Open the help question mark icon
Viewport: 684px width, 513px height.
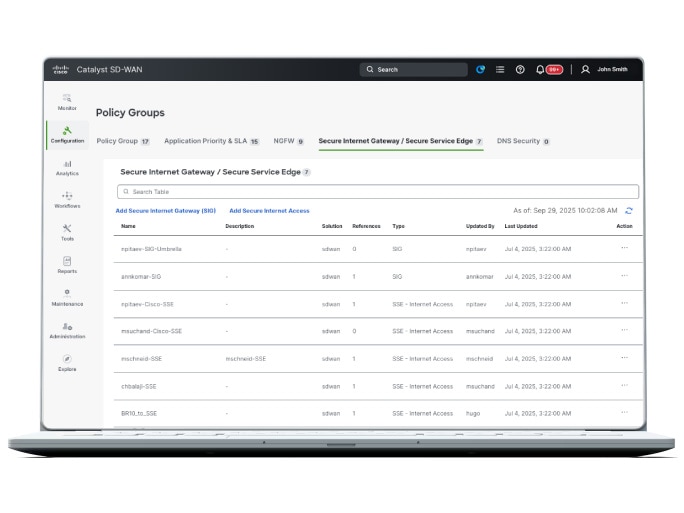pyautogui.click(x=520, y=70)
